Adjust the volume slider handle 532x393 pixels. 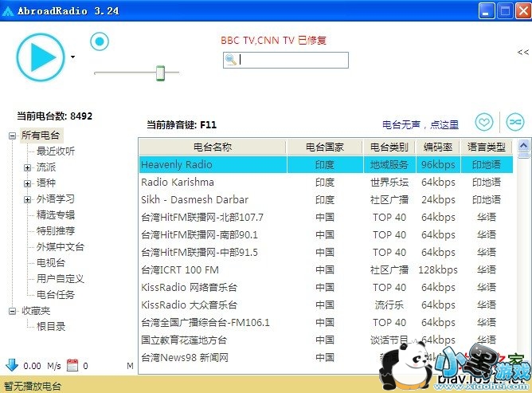tap(160, 73)
